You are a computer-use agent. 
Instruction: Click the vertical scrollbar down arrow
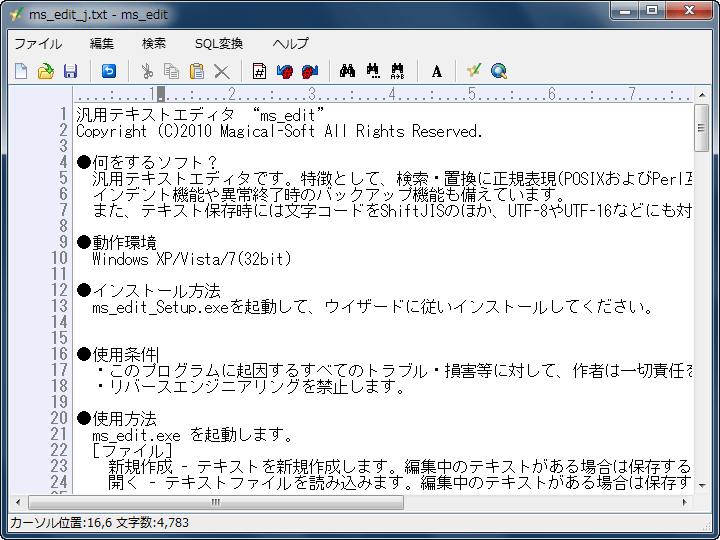tap(702, 485)
